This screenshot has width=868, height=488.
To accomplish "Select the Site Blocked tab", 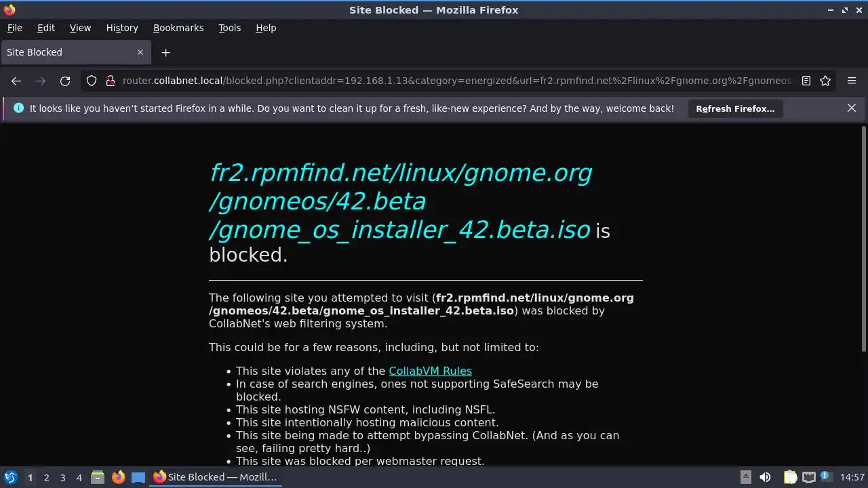I will pyautogui.click(x=75, y=52).
